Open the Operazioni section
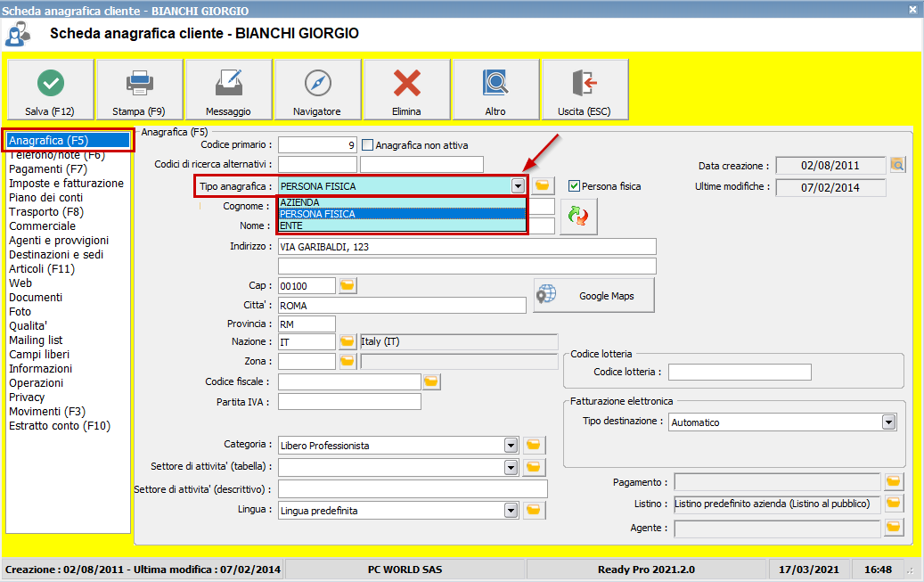Screen dimensions: 924x582 tap(36, 382)
